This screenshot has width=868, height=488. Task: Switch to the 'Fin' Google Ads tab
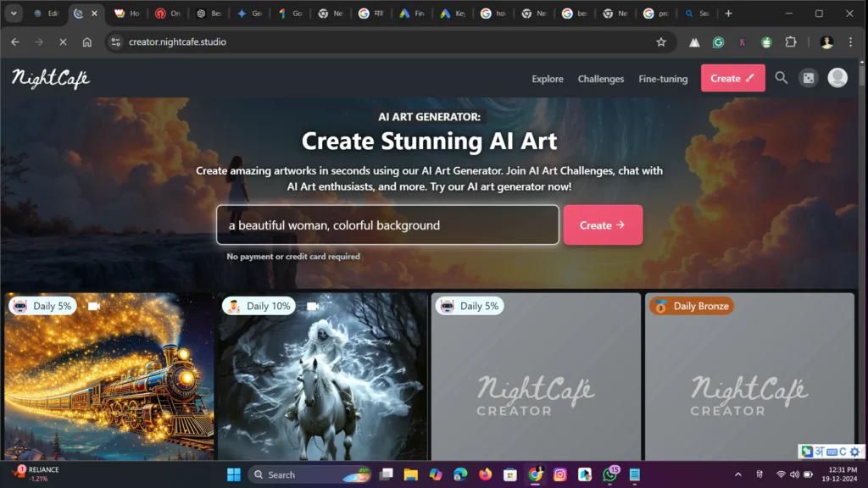[413, 14]
